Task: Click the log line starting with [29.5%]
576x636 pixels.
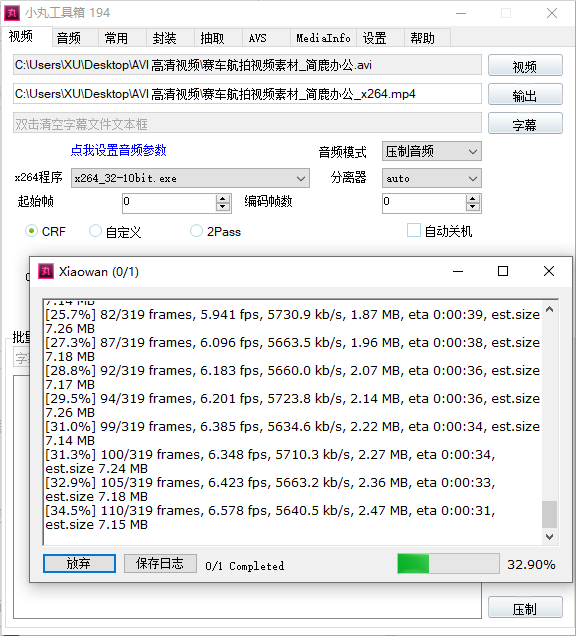Action: pyautogui.click(x=292, y=406)
